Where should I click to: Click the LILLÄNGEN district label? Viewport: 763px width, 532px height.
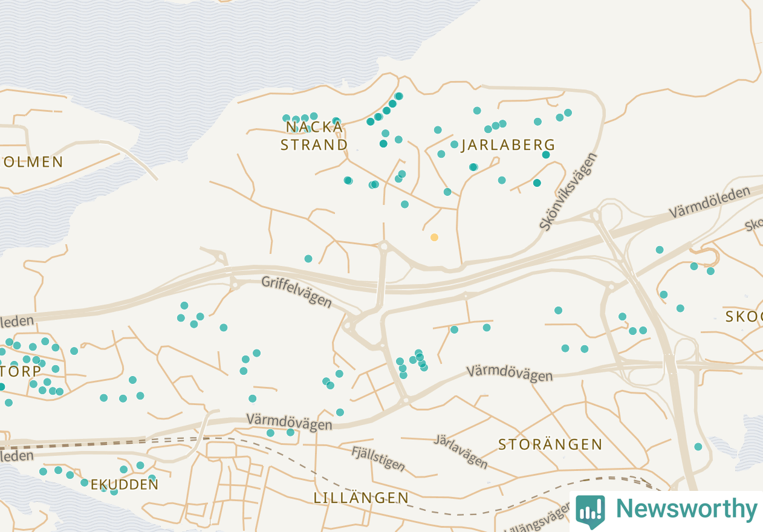(361, 498)
